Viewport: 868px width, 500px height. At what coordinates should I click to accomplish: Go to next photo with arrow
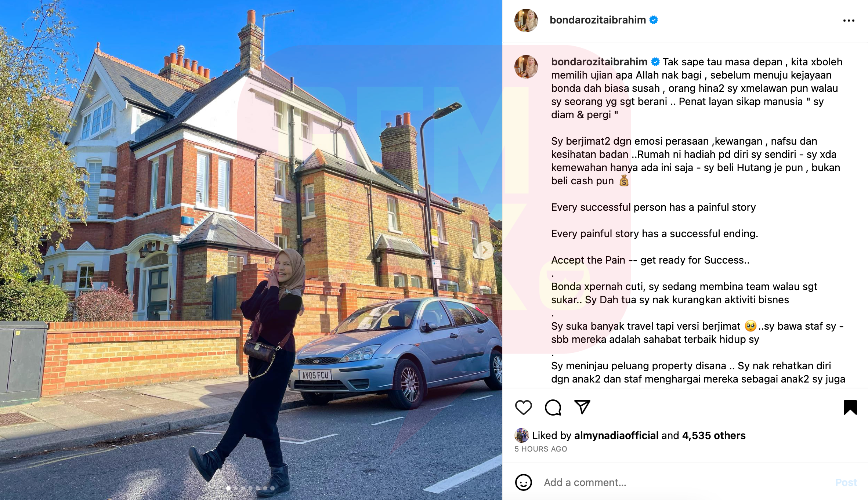[485, 250]
